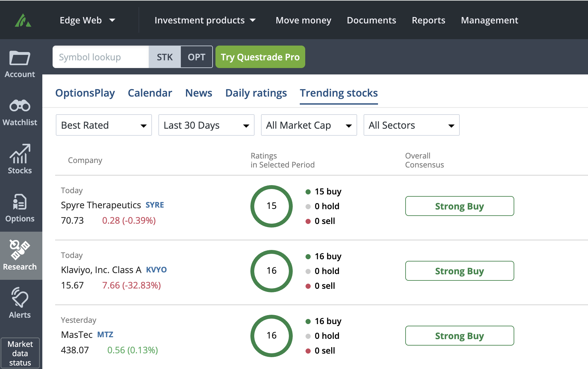Open All Sectors dropdown
This screenshot has width=588, height=369.
[x=411, y=125]
